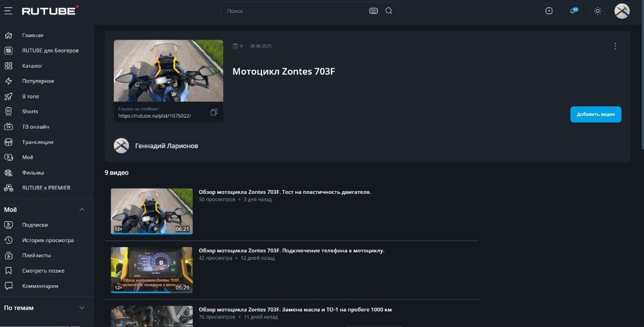Click the Смотреть позже bookmark icon
Image resolution: width=644 pixels, height=327 pixels.
tap(8, 271)
